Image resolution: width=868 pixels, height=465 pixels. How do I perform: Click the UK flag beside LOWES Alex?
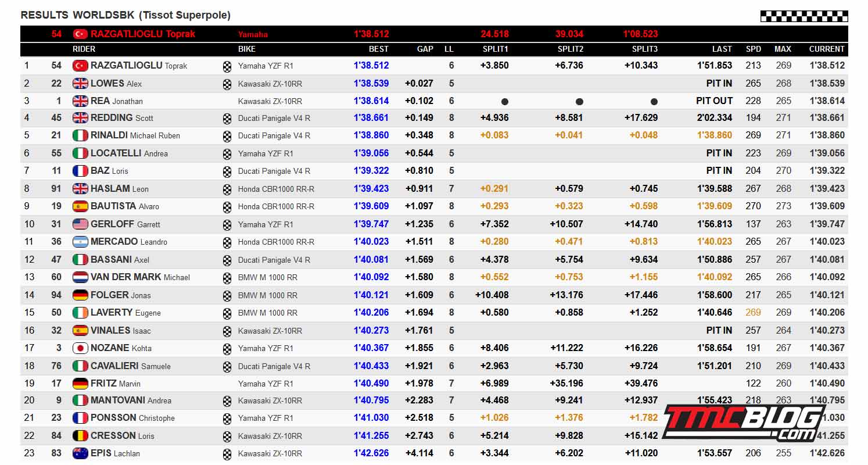pyautogui.click(x=80, y=83)
